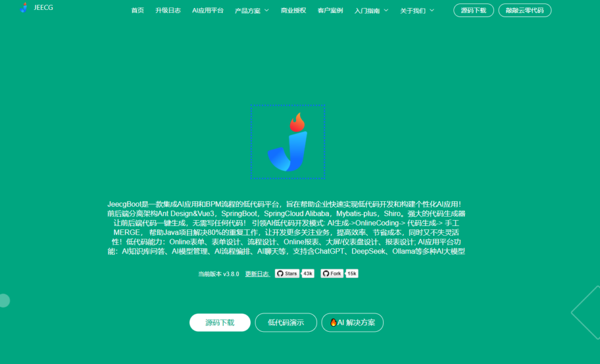This screenshot has height=364, width=600.
Task: Select 首页 in the navigation bar
Action: point(138,10)
